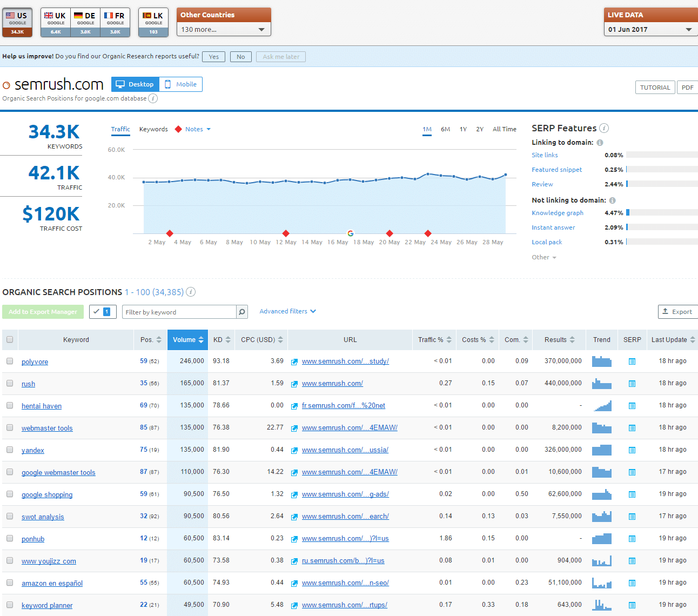The image size is (698, 616).
Task: Open SERP snapshot icon for rush row
Action: (632, 384)
